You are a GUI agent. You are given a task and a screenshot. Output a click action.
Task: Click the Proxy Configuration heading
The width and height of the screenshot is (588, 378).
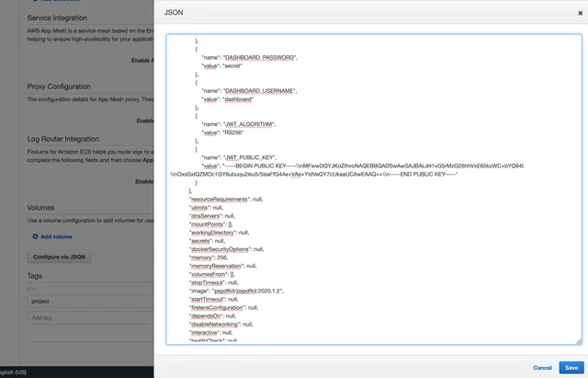click(x=59, y=86)
